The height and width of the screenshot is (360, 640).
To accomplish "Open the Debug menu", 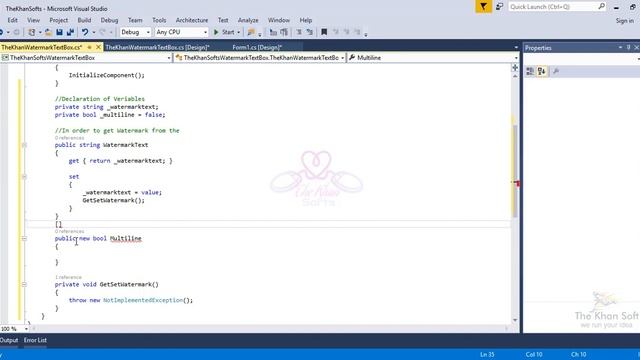I will point(109,20).
